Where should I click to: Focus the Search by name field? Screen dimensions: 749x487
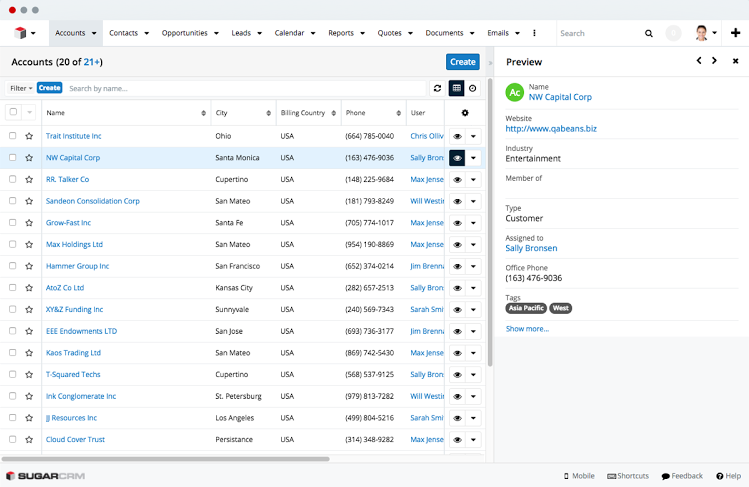(245, 88)
